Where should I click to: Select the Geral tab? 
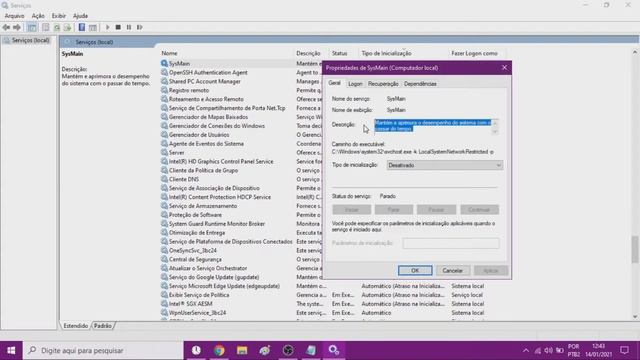(x=334, y=83)
